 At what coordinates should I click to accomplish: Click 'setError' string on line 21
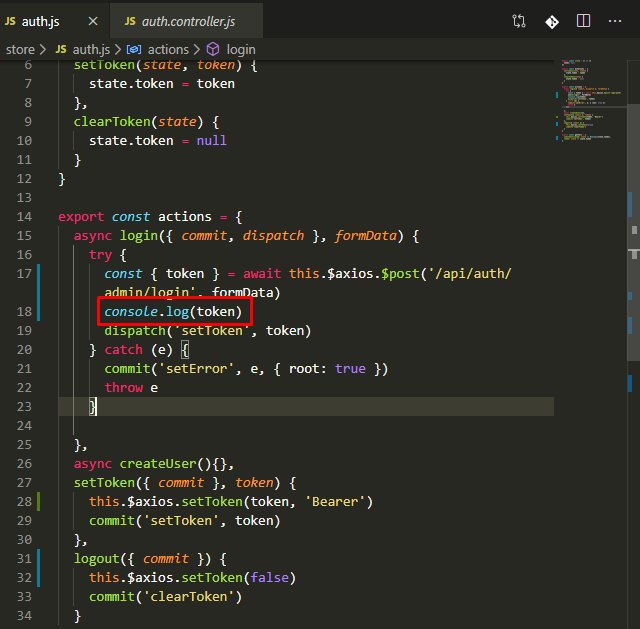(x=196, y=369)
